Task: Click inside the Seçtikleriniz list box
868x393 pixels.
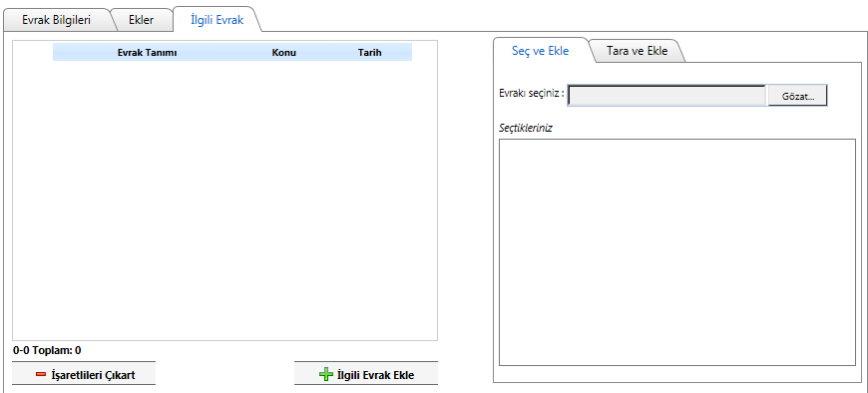Action: coord(677,252)
